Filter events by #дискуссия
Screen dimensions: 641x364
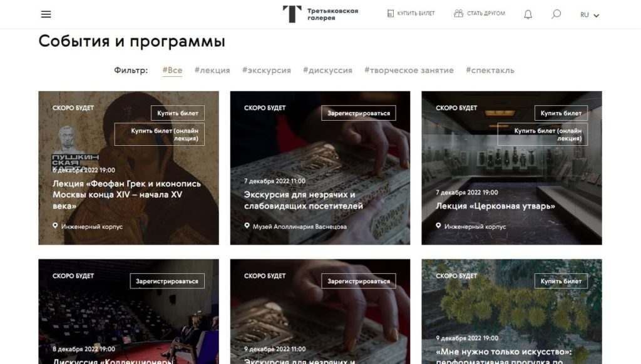click(x=327, y=70)
